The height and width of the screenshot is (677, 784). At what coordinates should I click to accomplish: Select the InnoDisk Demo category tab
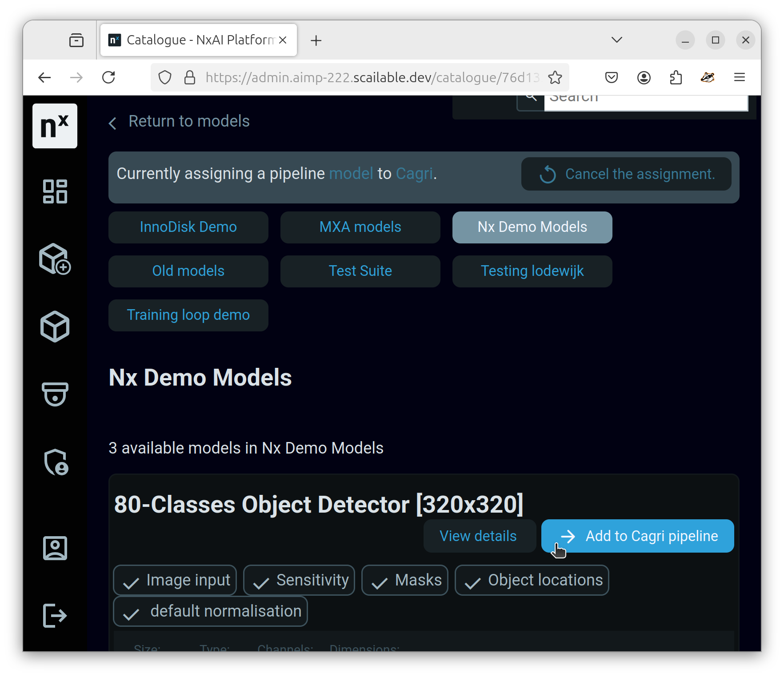188,227
